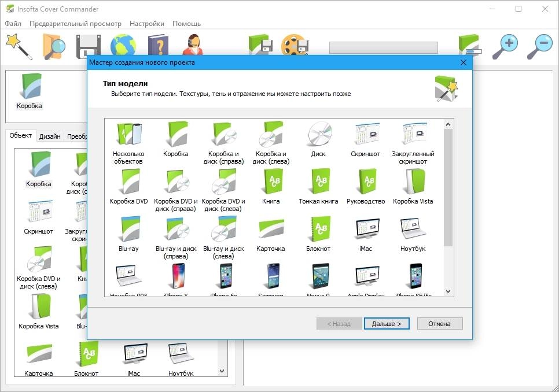
Task: Open the 'Помощь' menu
Action: coord(186,24)
